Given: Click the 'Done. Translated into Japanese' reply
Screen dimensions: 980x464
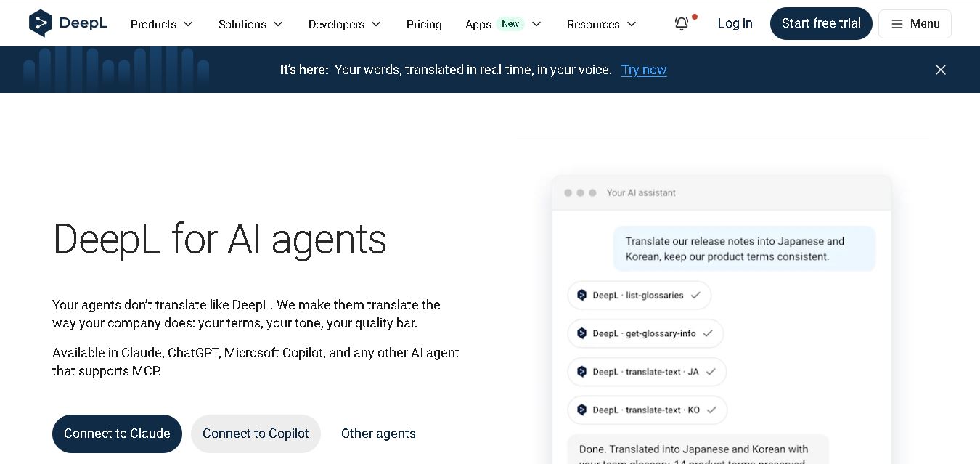Looking at the screenshot, I should [697, 449].
